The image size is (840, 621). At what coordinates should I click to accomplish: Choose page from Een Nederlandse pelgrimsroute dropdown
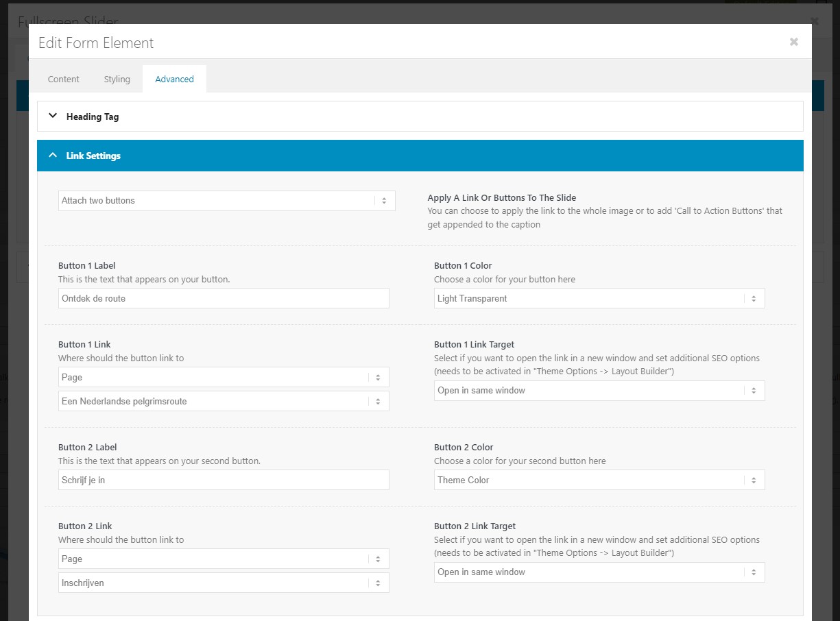224,401
